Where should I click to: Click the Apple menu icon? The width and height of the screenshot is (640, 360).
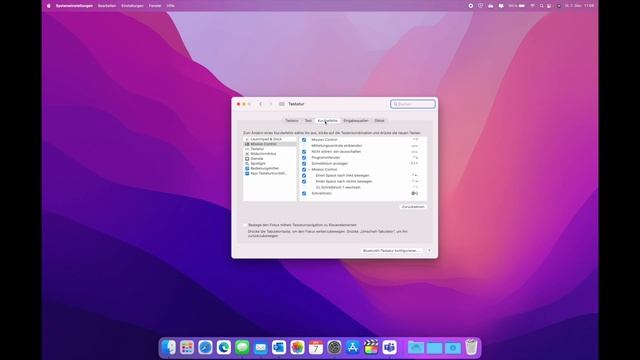[49, 6]
